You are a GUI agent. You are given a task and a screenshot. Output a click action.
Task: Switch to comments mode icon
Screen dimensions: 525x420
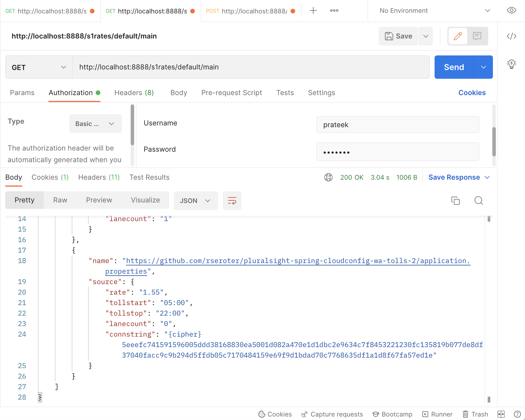coord(477,36)
